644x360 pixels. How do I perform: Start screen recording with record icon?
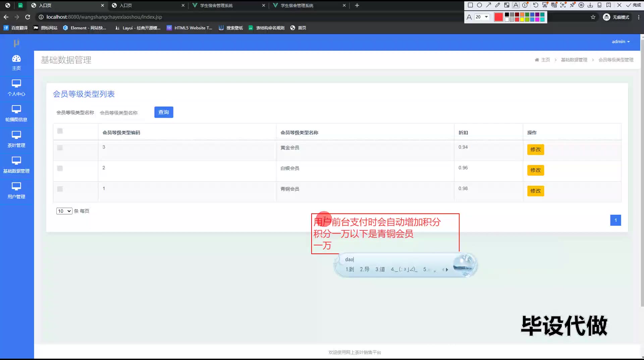pos(581,5)
